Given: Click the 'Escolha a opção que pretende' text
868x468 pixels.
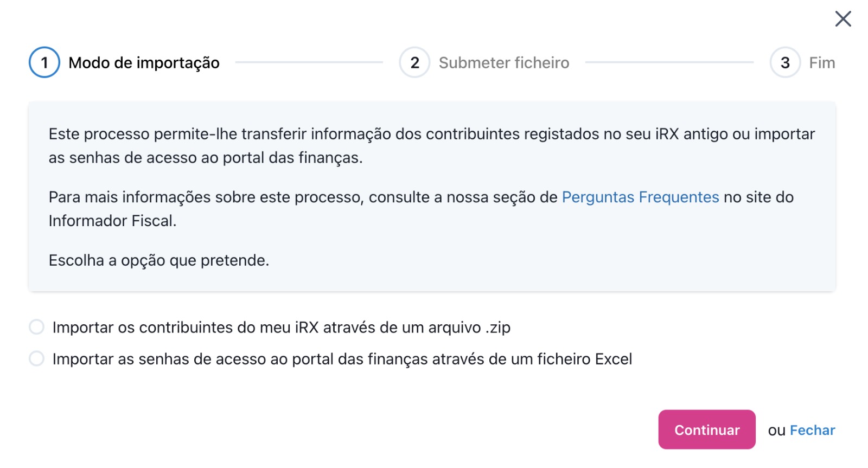Looking at the screenshot, I should point(159,260).
